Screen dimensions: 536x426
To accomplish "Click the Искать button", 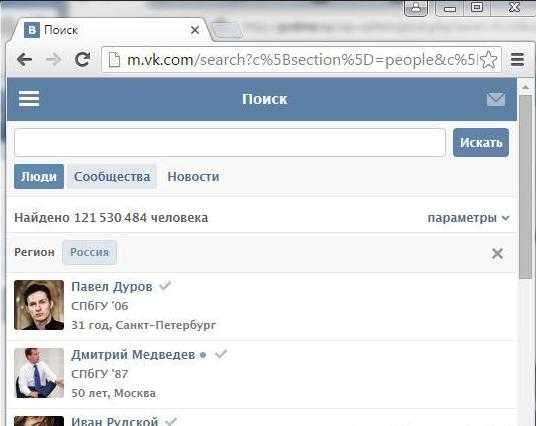I will (481, 142).
